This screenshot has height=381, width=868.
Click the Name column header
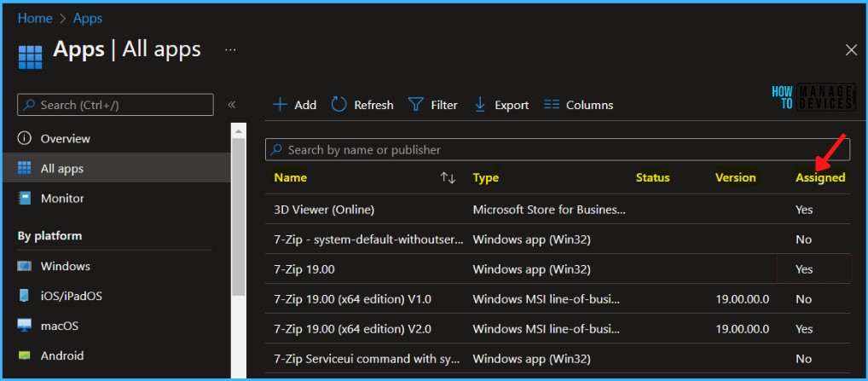[291, 177]
